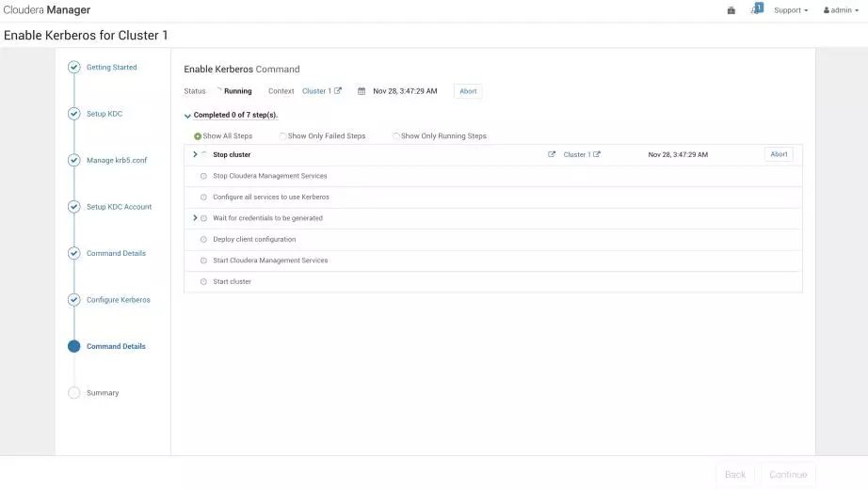
Task: Click the active Command Details filled circle
Action: tap(73, 346)
